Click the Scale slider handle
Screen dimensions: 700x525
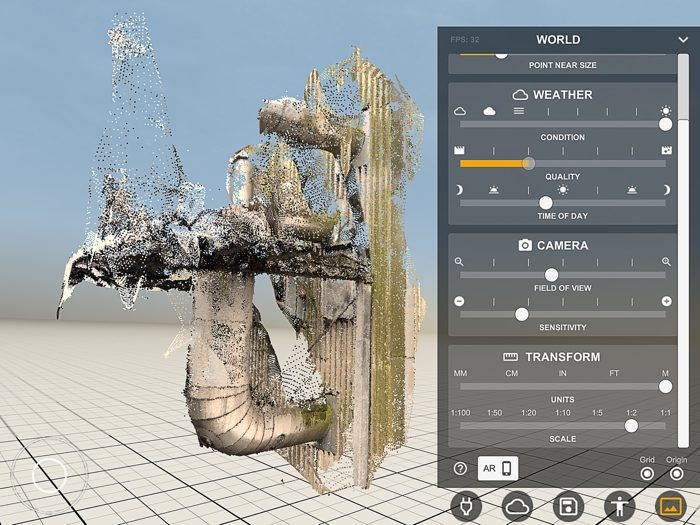631,426
